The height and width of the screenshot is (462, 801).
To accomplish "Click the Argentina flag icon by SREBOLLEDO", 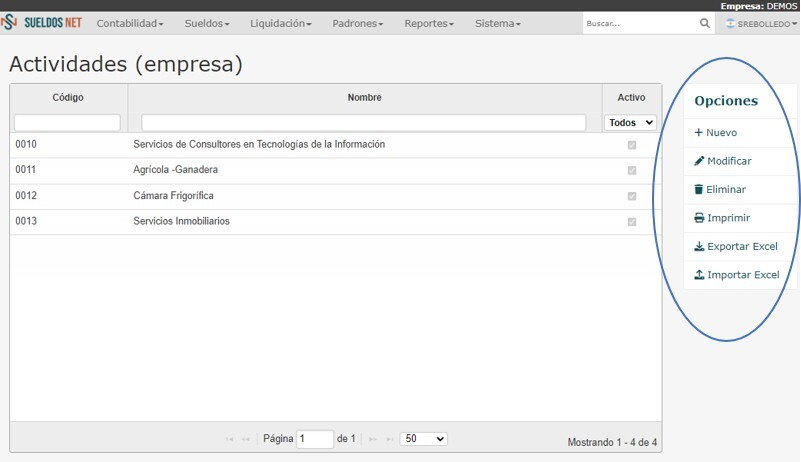I will [730, 23].
